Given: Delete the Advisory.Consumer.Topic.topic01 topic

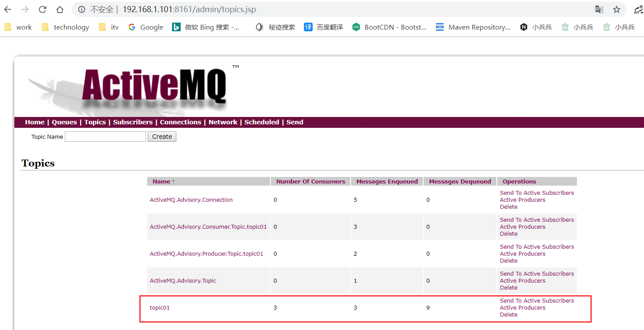Looking at the screenshot, I should click(509, 234).
